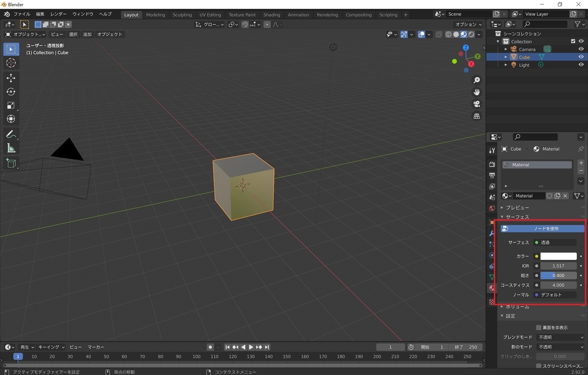Screen dimensions: 588x375
Task: Open レンダー menu
Action: (58, 14)
